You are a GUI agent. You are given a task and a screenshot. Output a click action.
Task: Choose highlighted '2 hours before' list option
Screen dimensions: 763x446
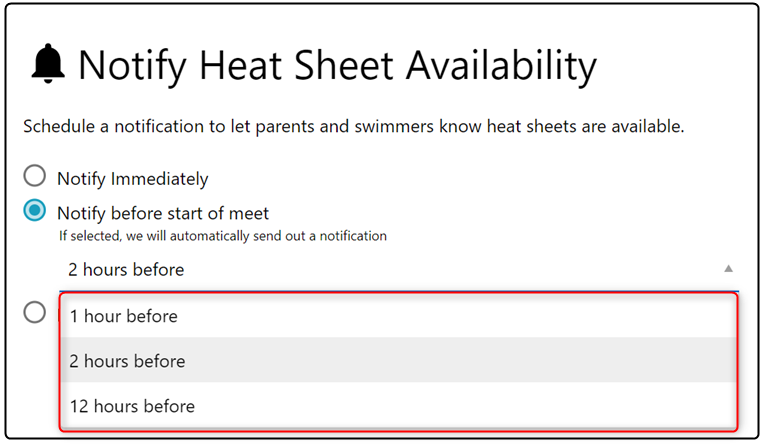pos(127,361)
